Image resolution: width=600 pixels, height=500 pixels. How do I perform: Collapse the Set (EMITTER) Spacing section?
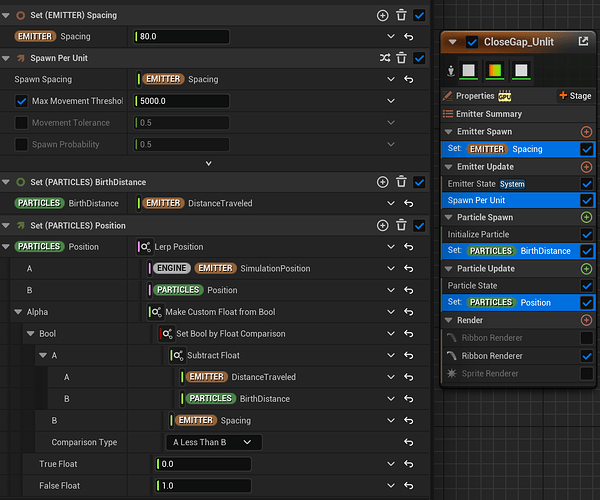click(6, 15)
